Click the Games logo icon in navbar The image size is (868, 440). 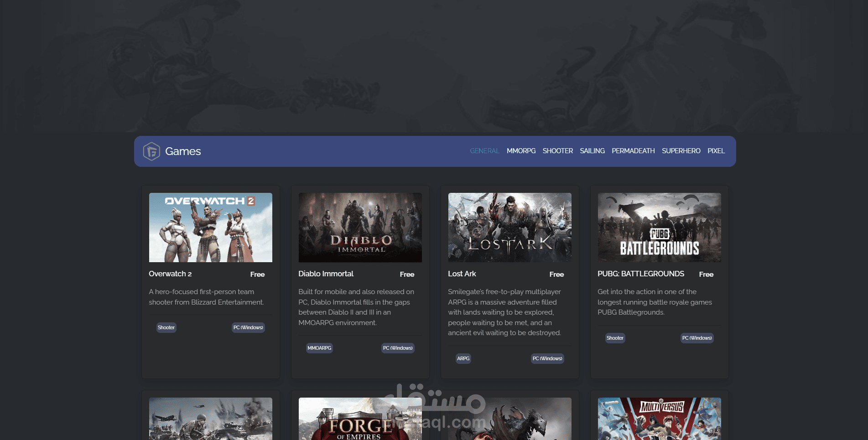(x=151, y=151)
